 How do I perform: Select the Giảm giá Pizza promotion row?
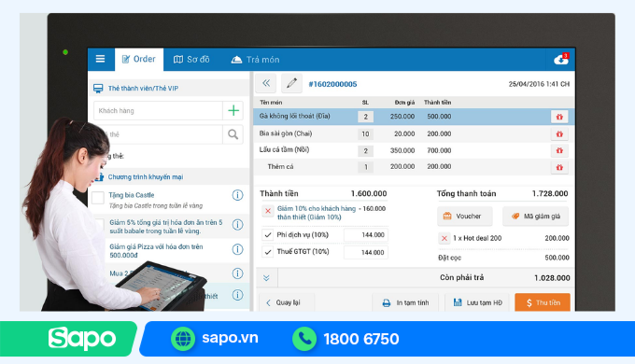point(169,251)
